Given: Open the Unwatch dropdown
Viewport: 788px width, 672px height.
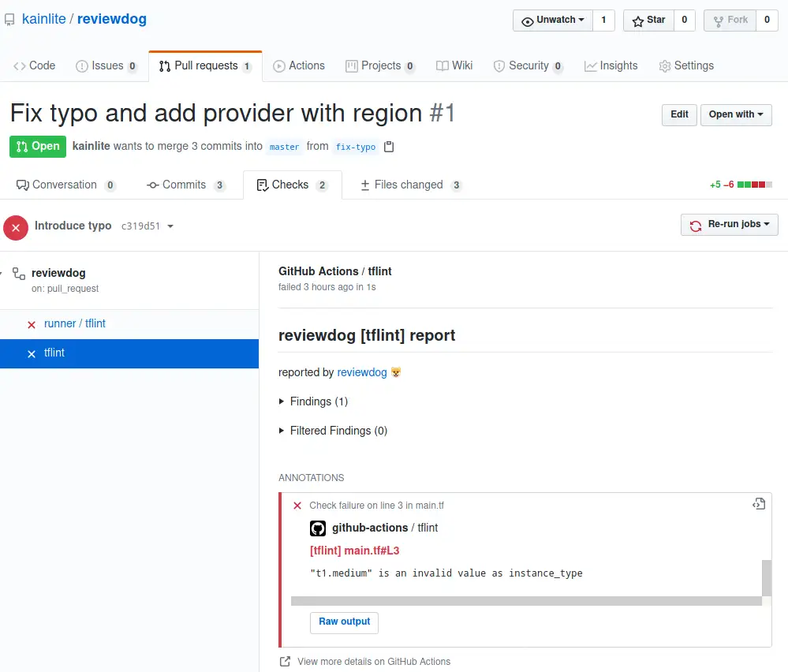Looking at the screenshot, I should click(x=553, y=20).
